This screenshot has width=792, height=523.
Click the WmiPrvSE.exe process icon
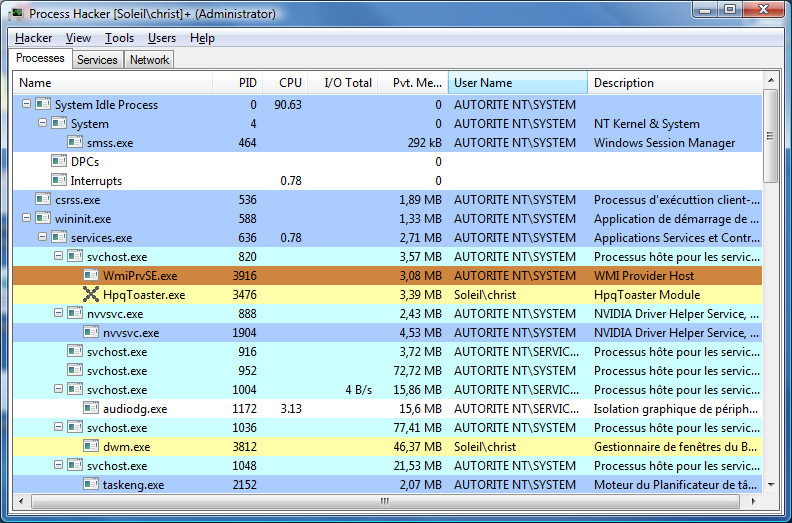point(91,276)
